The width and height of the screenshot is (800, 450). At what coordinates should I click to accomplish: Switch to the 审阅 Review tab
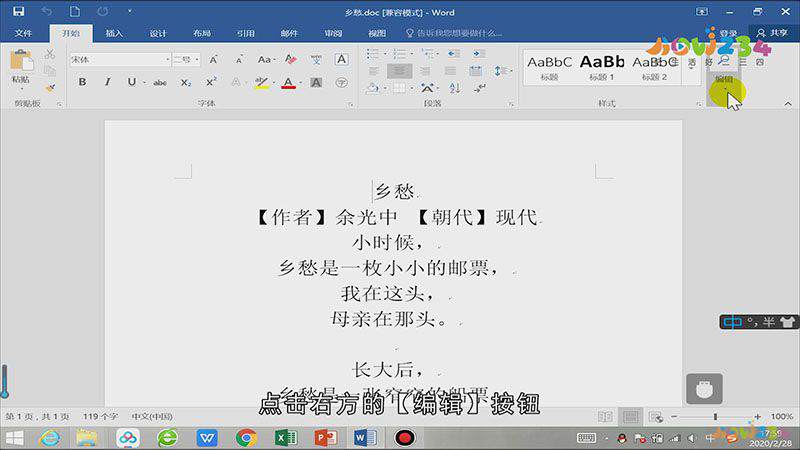click(x=333, y=33)
